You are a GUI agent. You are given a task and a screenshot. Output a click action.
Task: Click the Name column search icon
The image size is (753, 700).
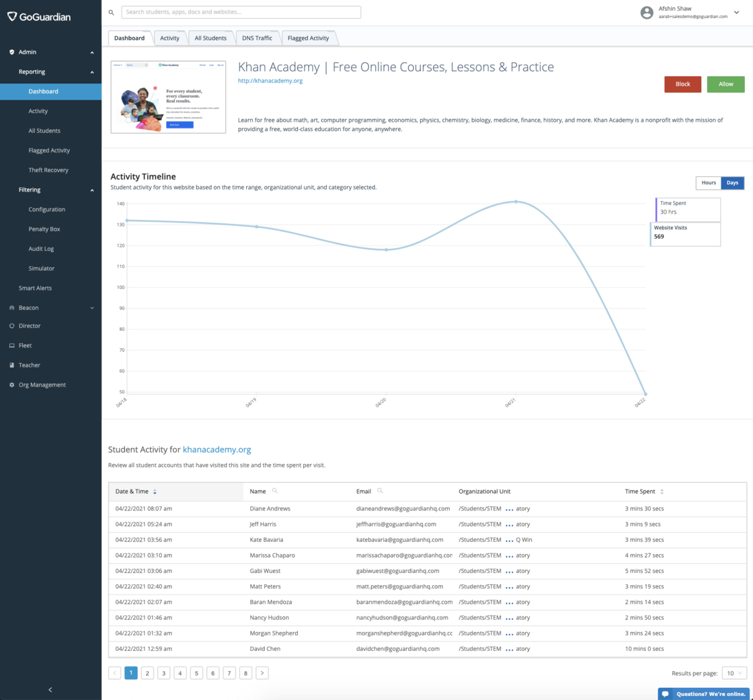[275, 490]
